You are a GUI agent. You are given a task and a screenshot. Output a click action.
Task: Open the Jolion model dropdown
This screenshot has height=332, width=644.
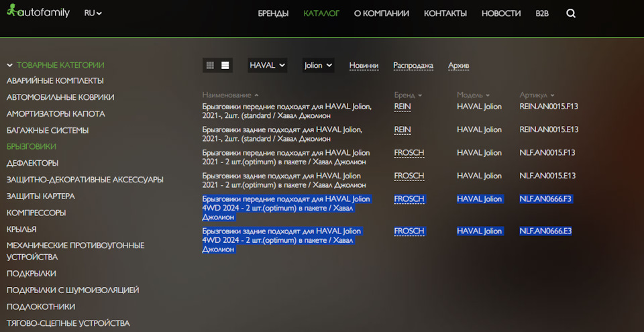pos(318,65)
